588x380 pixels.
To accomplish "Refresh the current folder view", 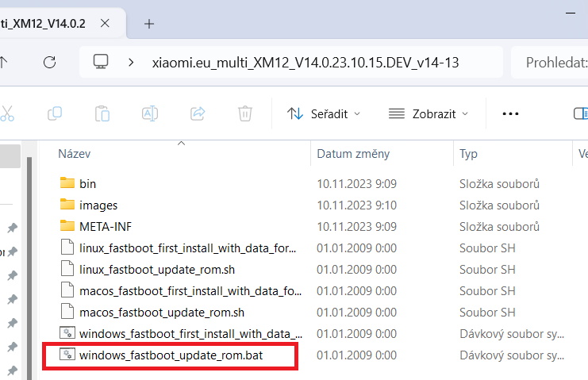I will (49, 62).
